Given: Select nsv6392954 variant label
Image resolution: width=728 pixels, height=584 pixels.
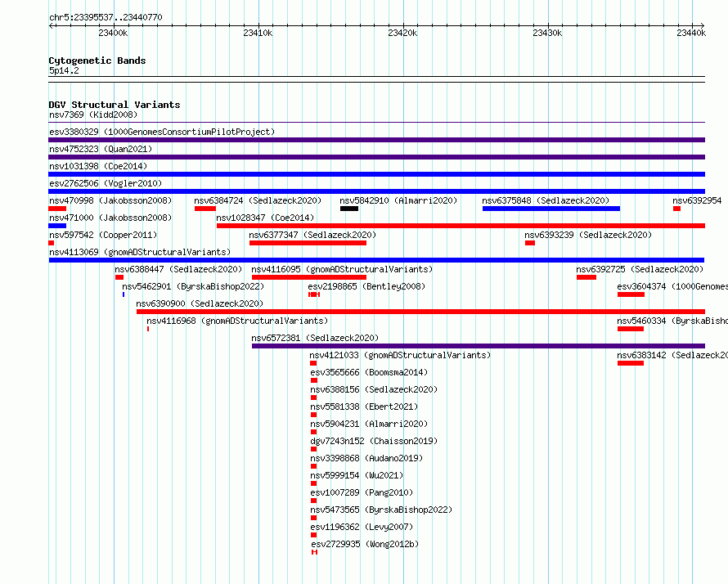Looking at the screenshot, I should tap(697, 200).
